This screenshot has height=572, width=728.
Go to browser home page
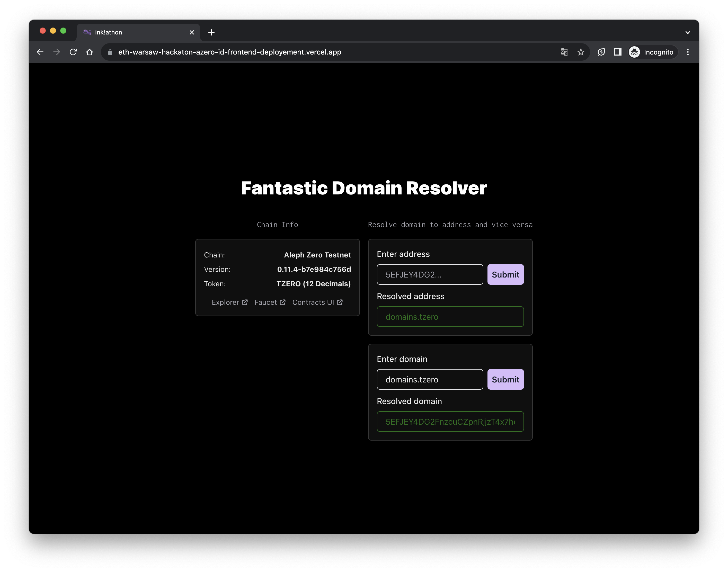pos(90,52)
